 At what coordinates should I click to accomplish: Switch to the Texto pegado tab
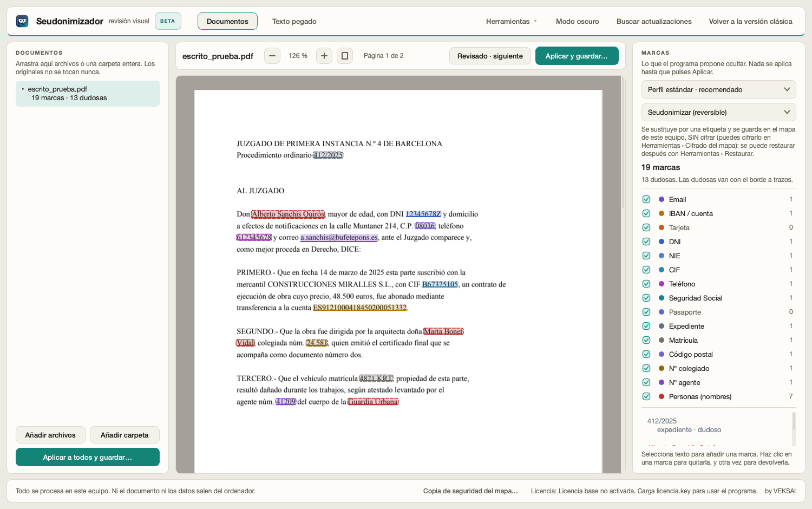point(294,21)
